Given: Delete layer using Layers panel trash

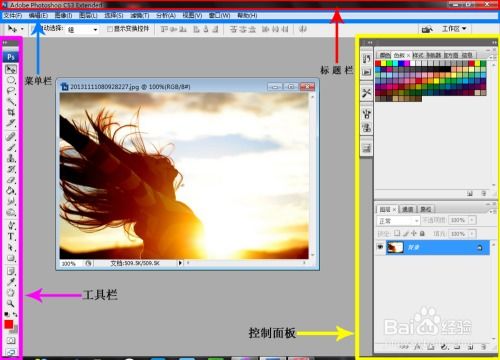Looking at the screenshot, I should coord(483,347).
